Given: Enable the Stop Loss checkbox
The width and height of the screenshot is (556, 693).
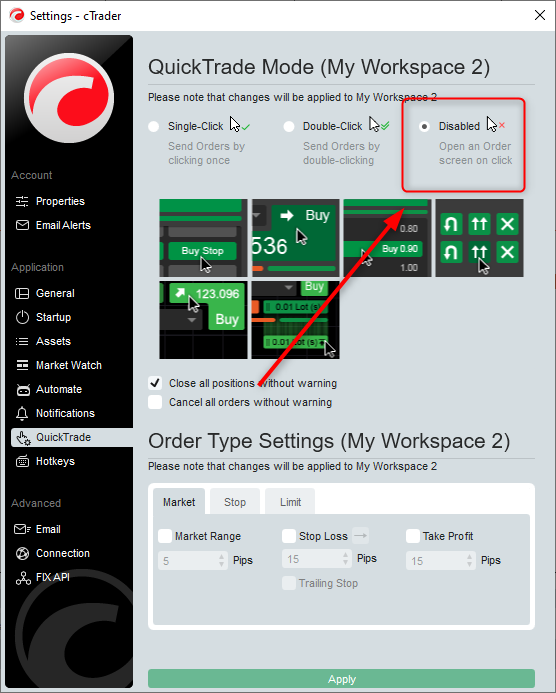Looking at the screenshot, I should pyautogui.click(x=289, y=536).
